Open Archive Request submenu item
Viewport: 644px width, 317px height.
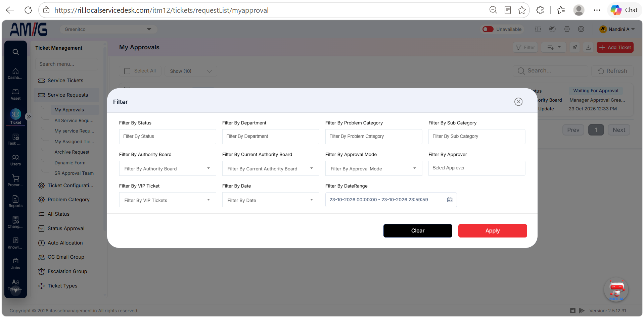point(72,152)
